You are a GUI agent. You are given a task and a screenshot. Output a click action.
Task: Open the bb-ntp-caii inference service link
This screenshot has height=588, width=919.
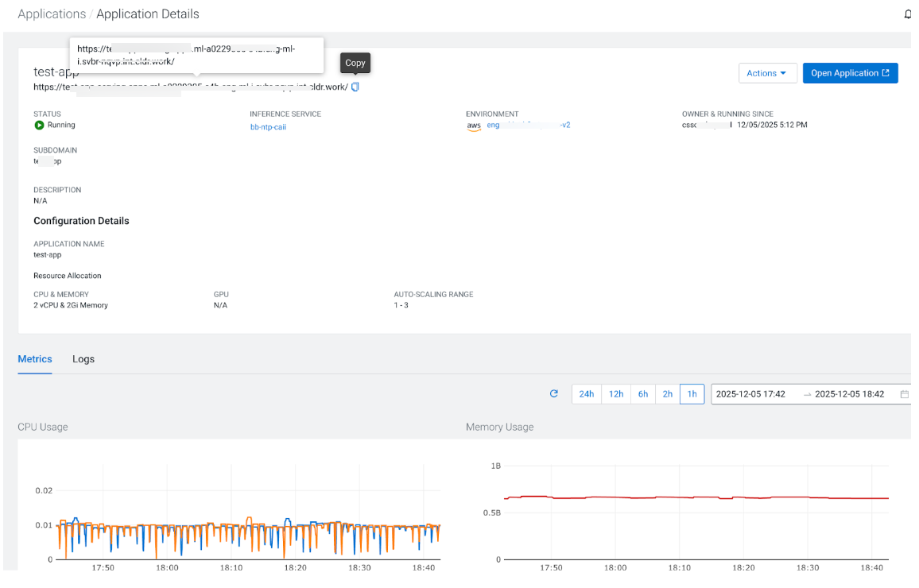coord(268,126)
